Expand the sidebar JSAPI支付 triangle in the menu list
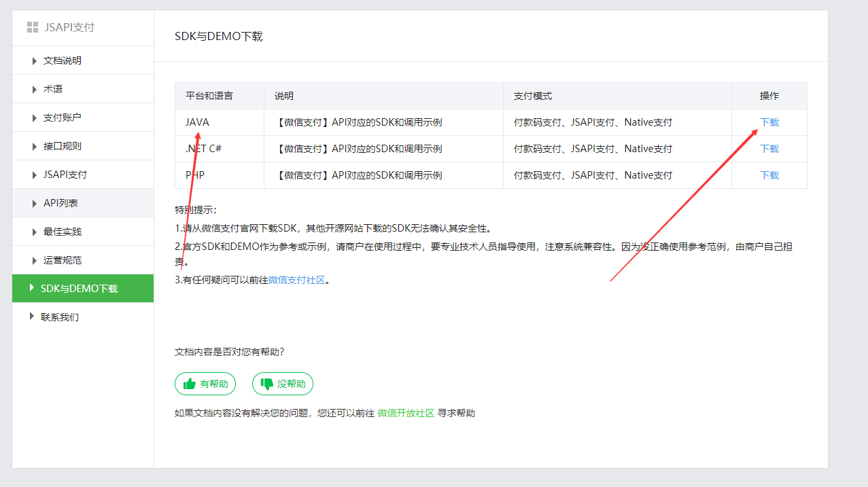 tap(35, 175)
